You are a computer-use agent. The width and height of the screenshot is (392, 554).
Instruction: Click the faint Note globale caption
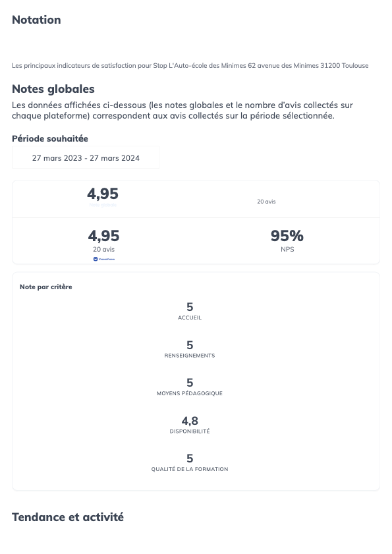(103, 205)
